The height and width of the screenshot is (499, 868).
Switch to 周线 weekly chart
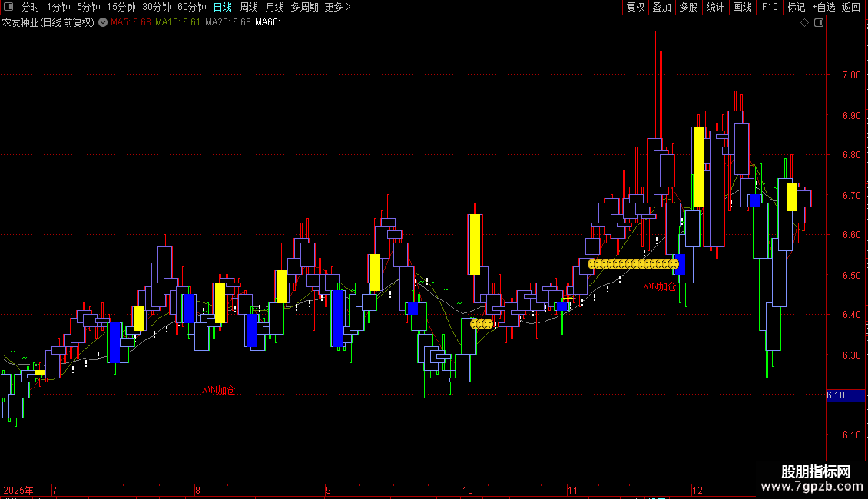click(249, 7)
